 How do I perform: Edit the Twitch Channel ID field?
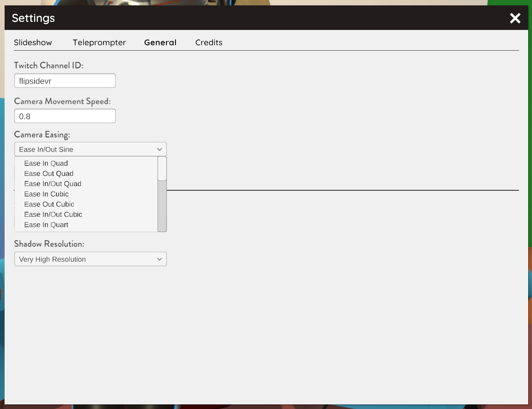coord(65,81)
